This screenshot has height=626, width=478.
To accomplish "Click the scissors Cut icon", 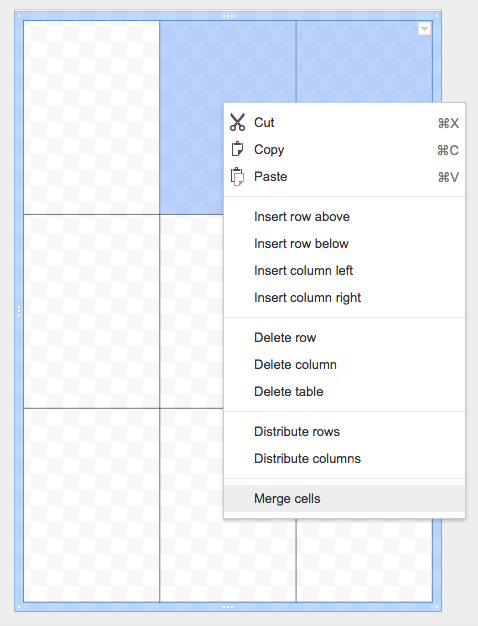I will point(237,122).
